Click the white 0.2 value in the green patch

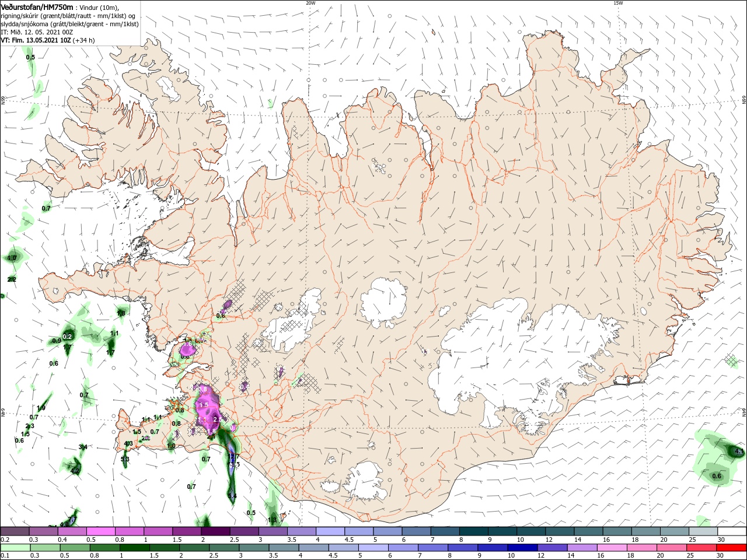(67, 337)
